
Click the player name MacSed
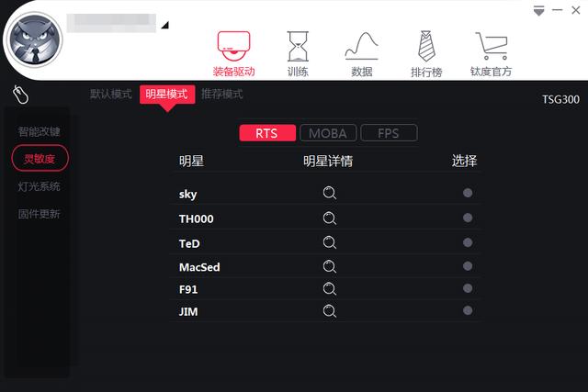coord(199,267)
